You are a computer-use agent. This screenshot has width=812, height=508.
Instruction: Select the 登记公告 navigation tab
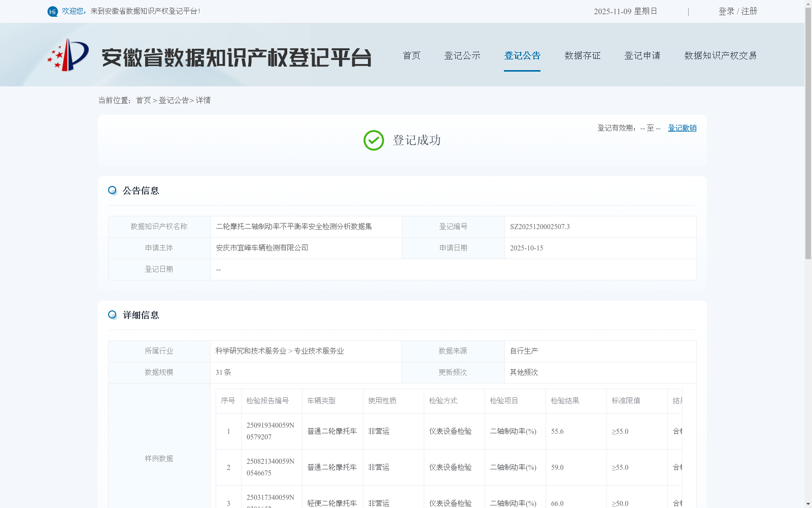pyautogui.click(x=522, y=55)
